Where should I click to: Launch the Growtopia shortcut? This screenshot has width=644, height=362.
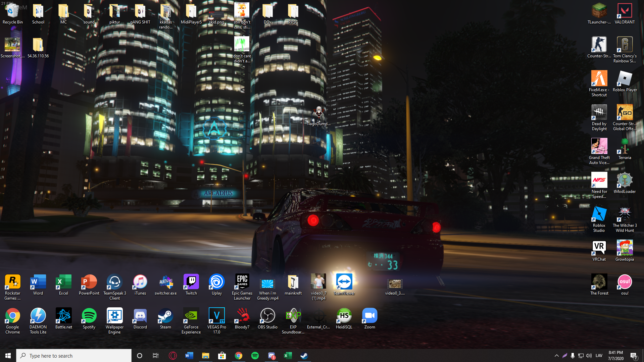tap(625, 251)
